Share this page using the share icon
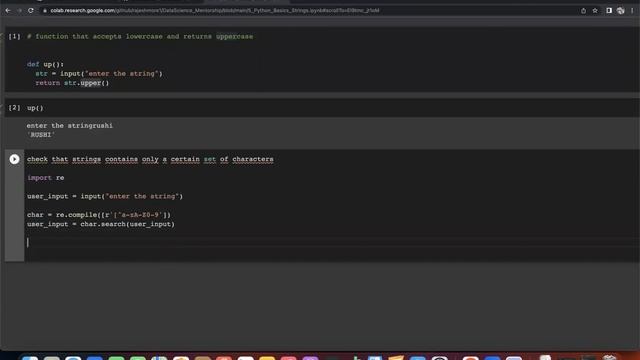 583,11
